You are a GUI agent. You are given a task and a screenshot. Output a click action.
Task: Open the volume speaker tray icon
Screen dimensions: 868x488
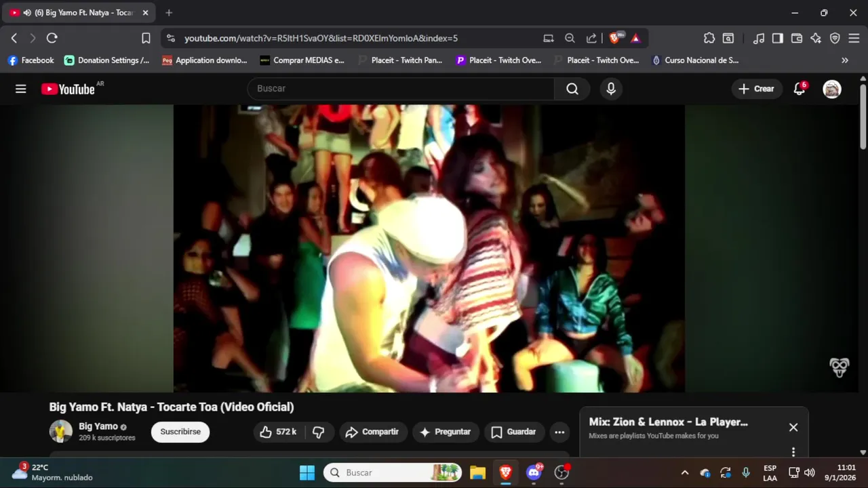pyautogui.click(x=810, y=472)
